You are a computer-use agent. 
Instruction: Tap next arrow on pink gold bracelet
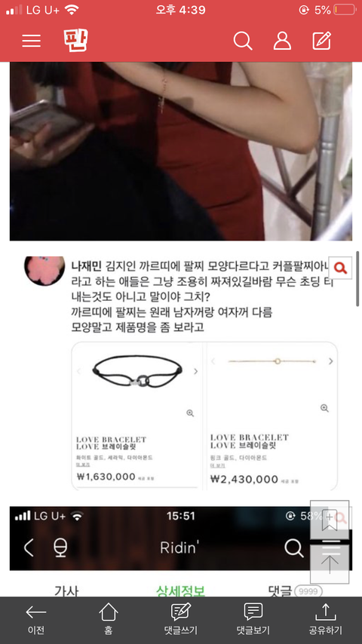331,361
